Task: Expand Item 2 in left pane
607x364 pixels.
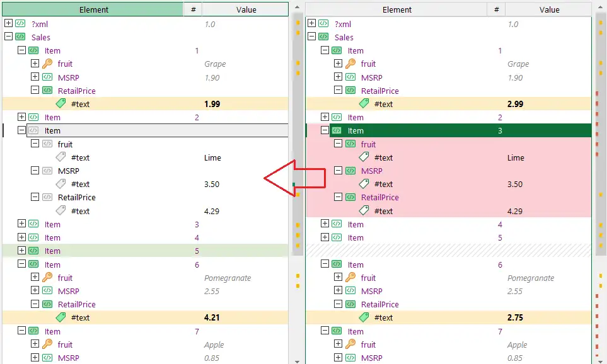Action: [x=21, y=117]
